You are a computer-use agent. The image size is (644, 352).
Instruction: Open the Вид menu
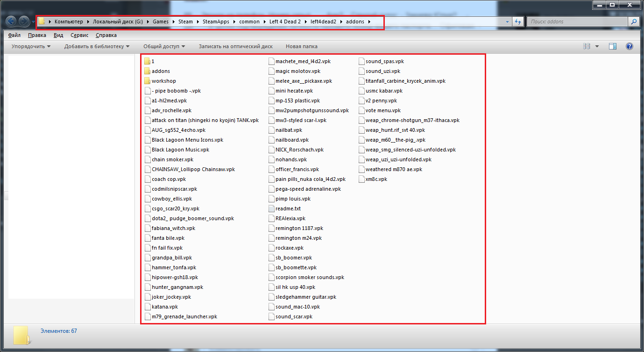58,35
